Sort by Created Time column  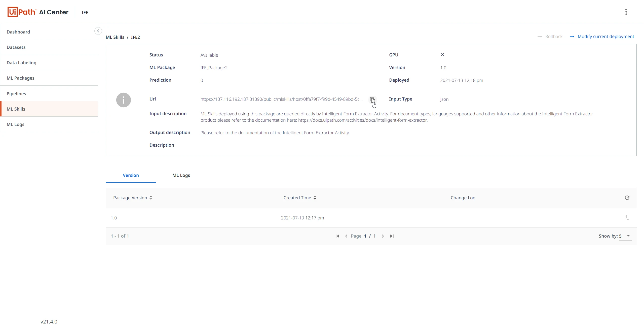pyautogui.click(x=300, y=198)
